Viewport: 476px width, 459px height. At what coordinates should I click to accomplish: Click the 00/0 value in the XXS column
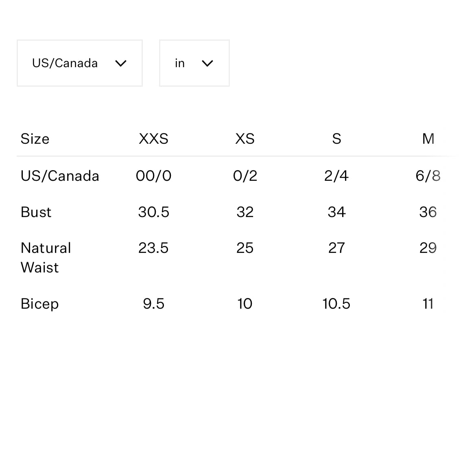coord(153,176)
